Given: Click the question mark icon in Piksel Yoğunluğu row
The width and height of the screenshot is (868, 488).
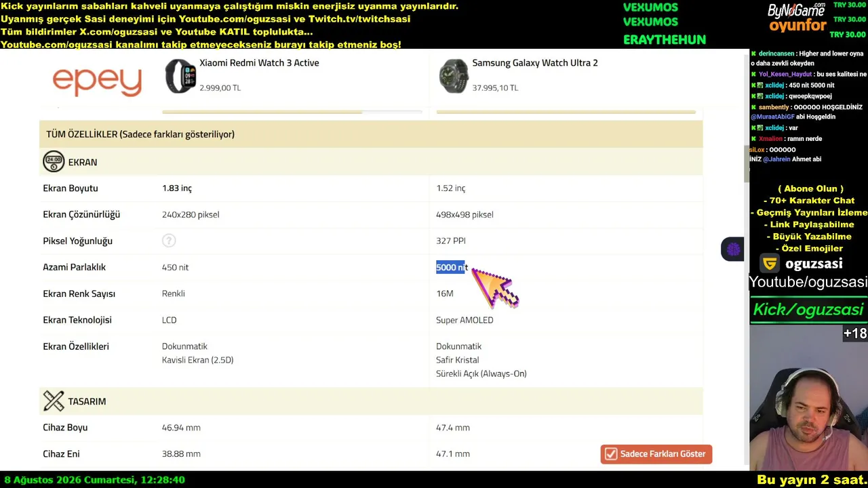Looking at the screenshot, I should tap(169, 241).
